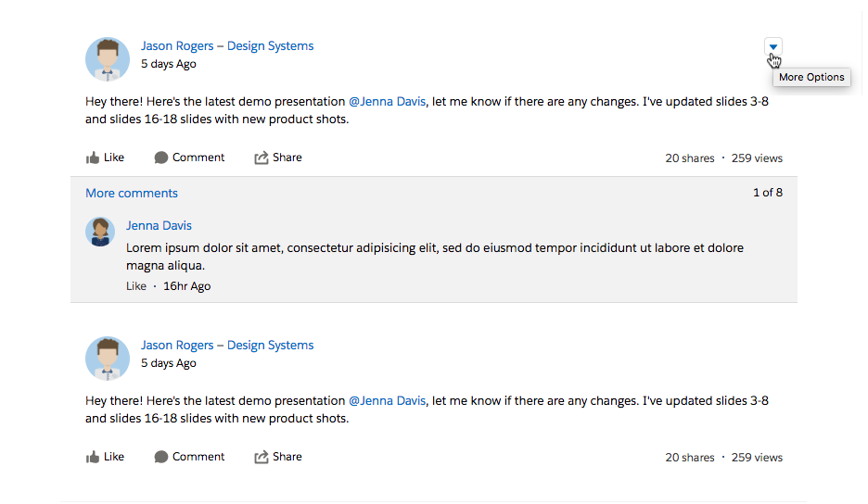Click 259 views count on second post

pyautogui.click(x=757, y=458)
